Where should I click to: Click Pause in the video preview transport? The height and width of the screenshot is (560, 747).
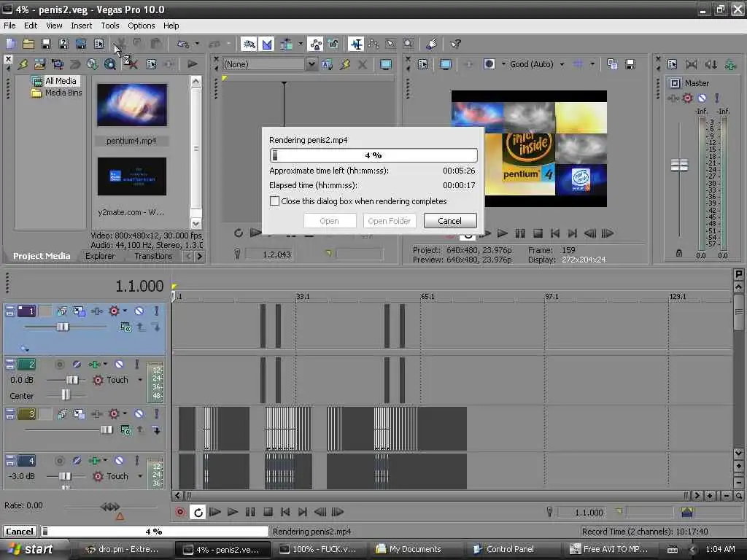click(x=519, y=233)
